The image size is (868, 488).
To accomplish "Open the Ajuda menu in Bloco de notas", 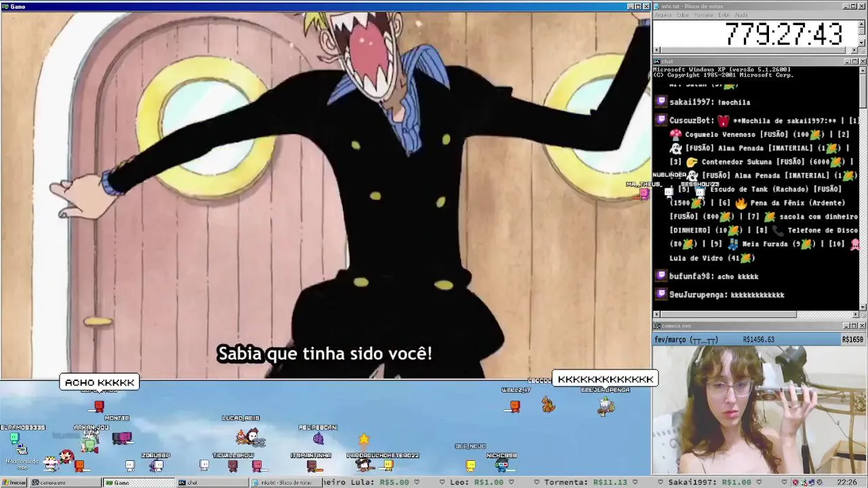I will coord(741,15).
